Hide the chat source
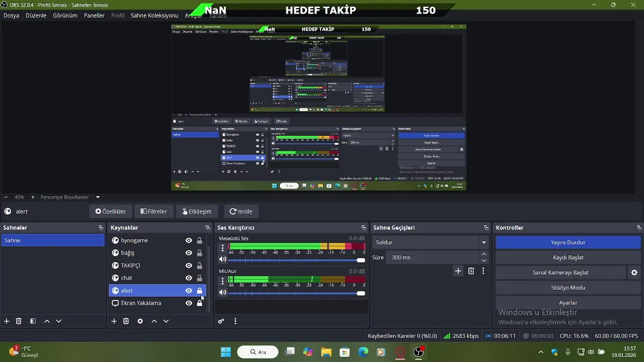This screenshot has width=644, height=362. click(189, 278)
